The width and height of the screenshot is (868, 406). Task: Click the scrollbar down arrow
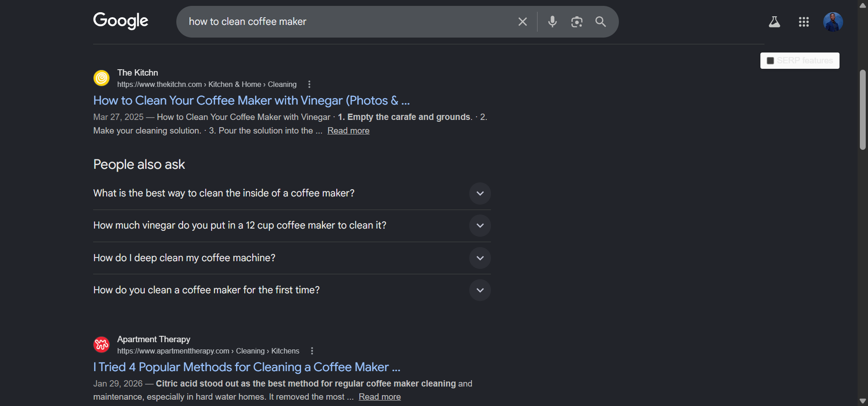tap(863, 401)
